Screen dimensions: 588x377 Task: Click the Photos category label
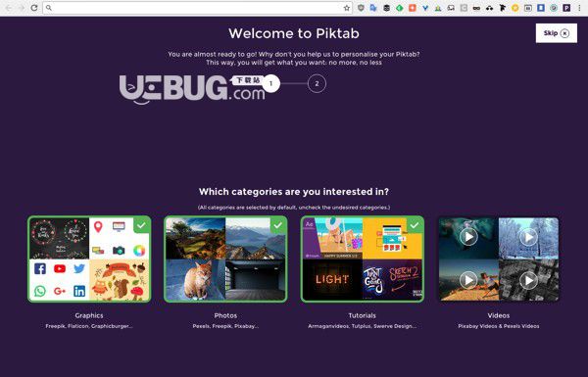225,315
